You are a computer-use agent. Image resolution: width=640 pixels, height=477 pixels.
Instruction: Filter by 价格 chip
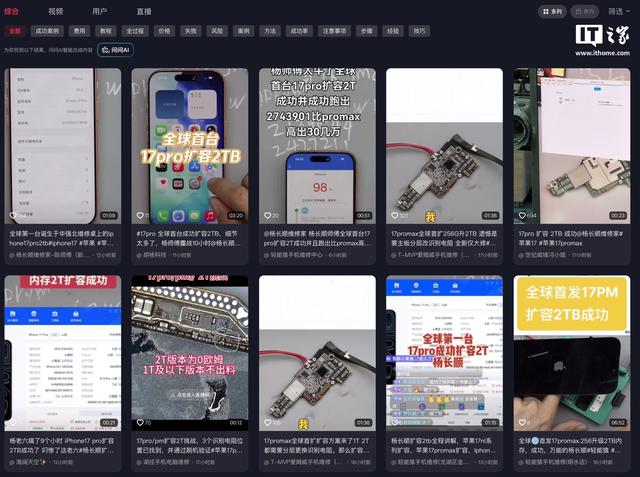point(164,31)
